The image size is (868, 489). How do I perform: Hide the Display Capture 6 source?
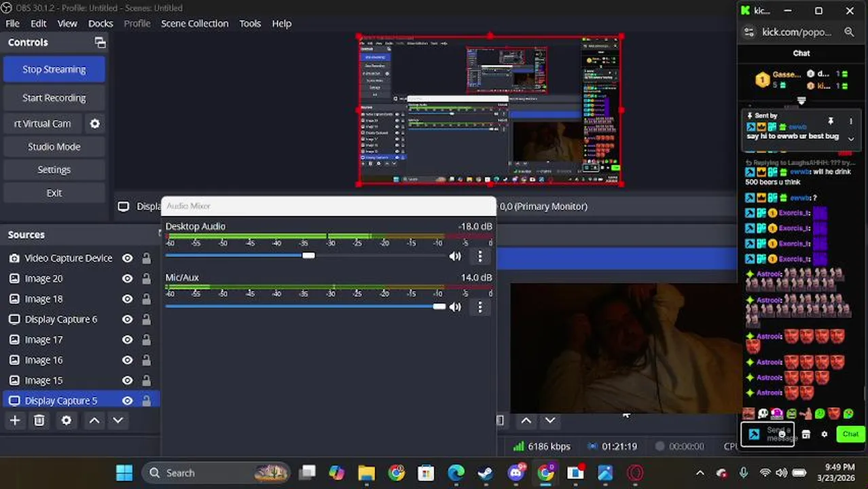[x=127, y=319]
